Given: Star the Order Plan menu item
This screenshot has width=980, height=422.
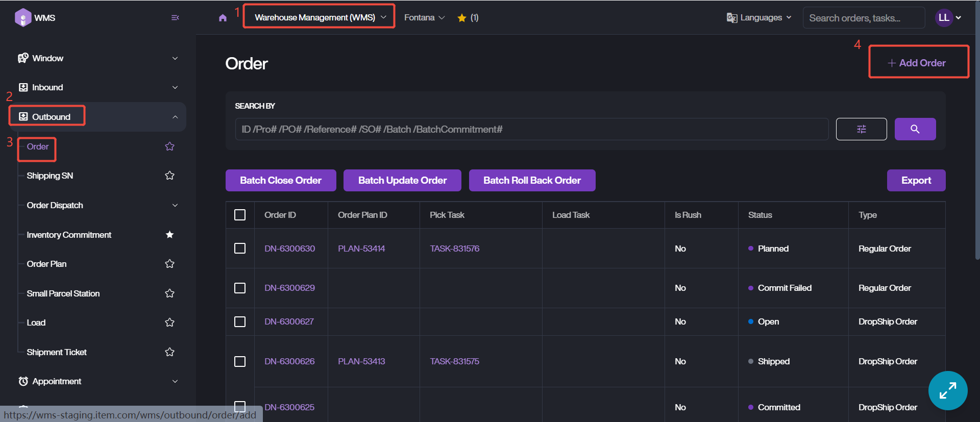Looking at the screenshot, I should tap(170, 264).
